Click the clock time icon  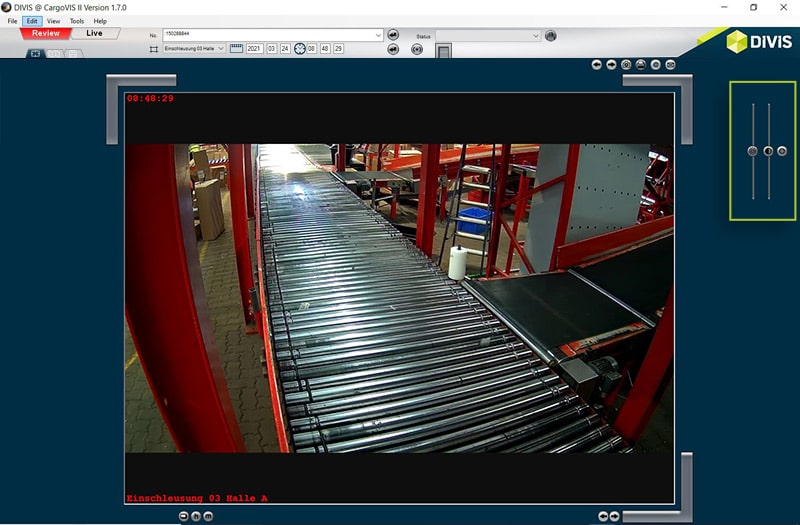click(299, 48)
